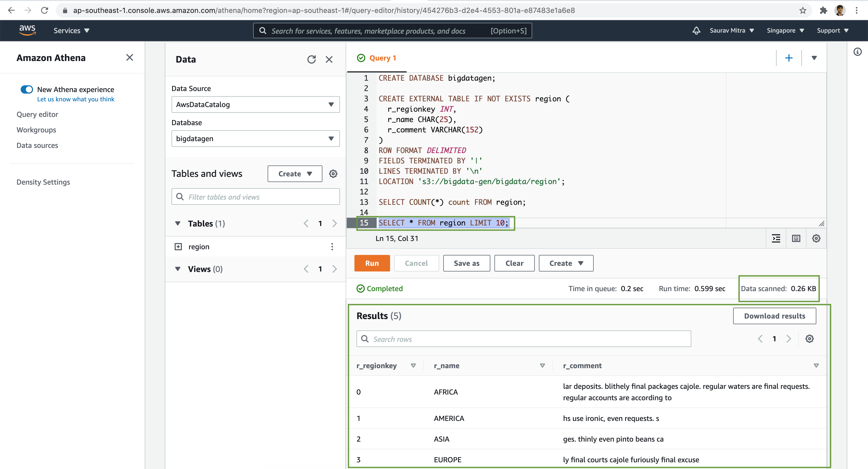
Task: Open the notifications bell icon
Action: click(x=696, y=31)
